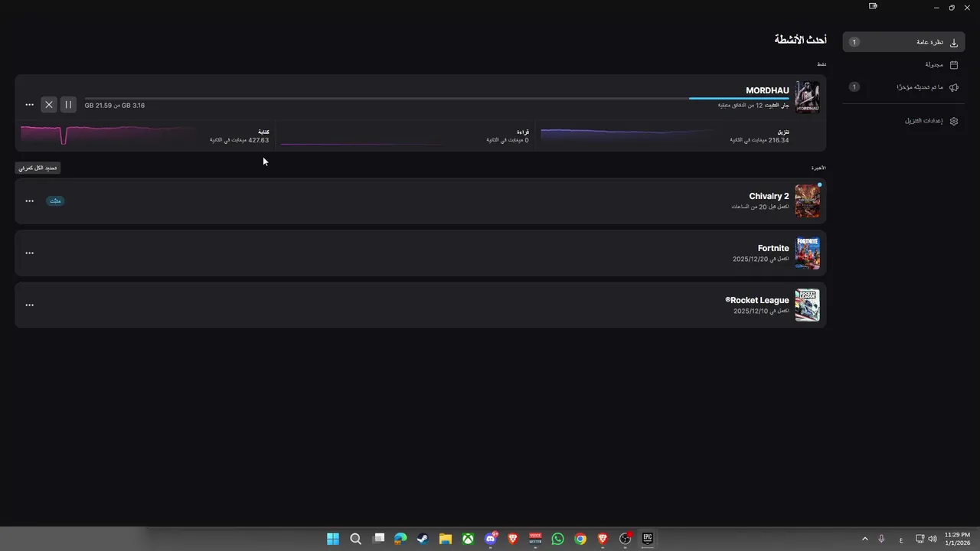Open the Chivalry 2 more options menu
The image size is (980, 551).
tap(29, 201)
